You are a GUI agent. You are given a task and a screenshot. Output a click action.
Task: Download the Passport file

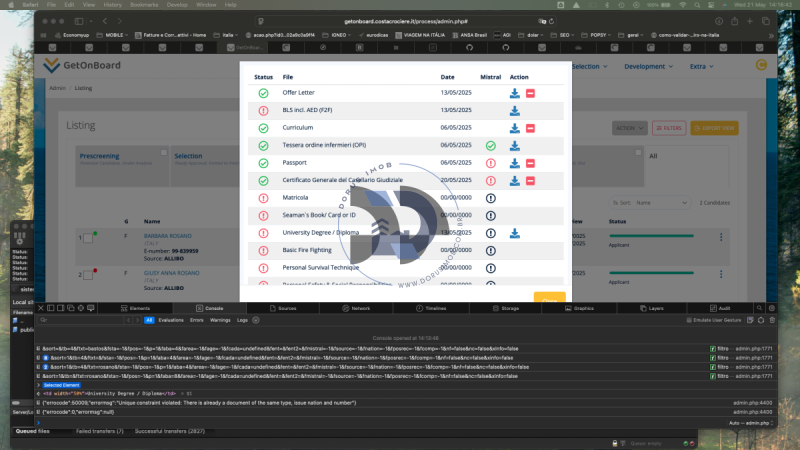click(514, 162)
